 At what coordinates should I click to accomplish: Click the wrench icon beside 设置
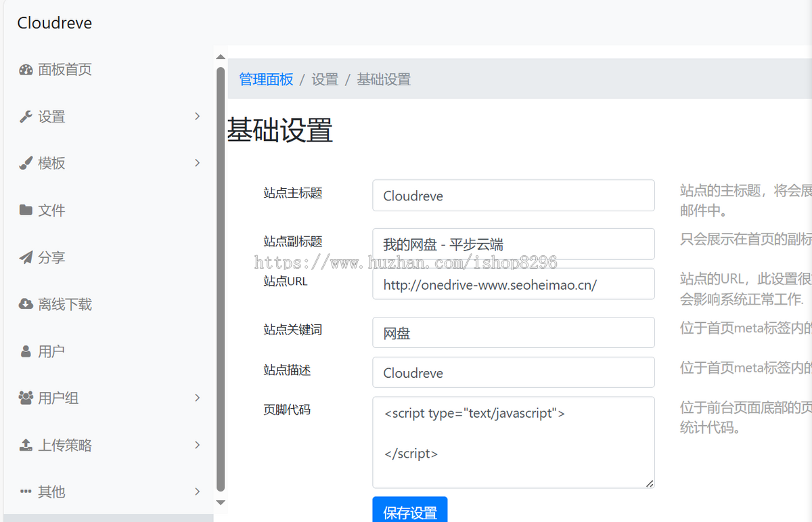point(26,116)
